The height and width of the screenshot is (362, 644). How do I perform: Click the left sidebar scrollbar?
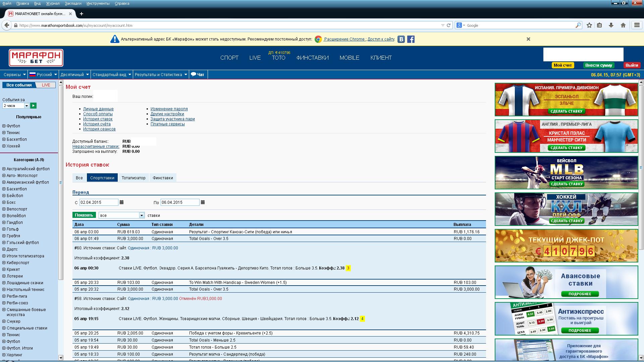coord(61,183)
